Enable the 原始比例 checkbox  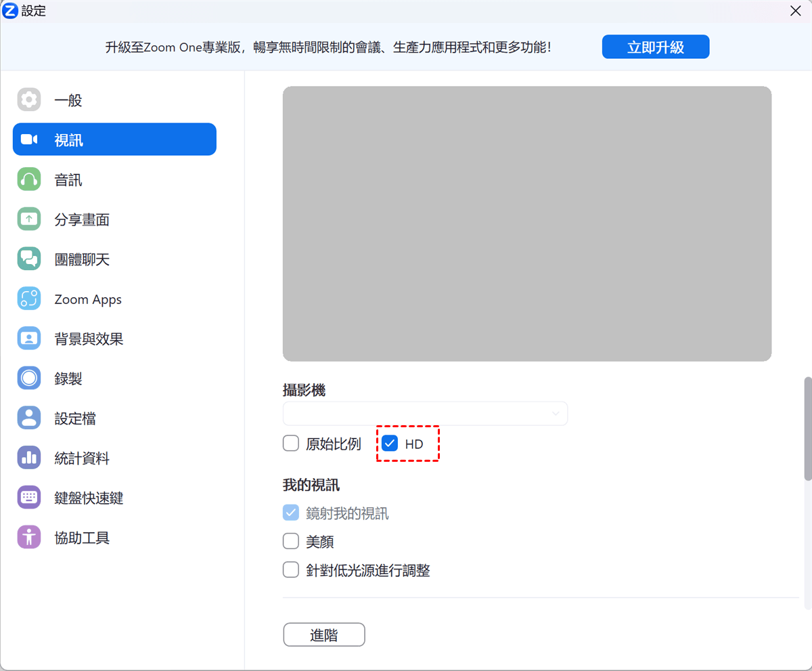point(291,444)
